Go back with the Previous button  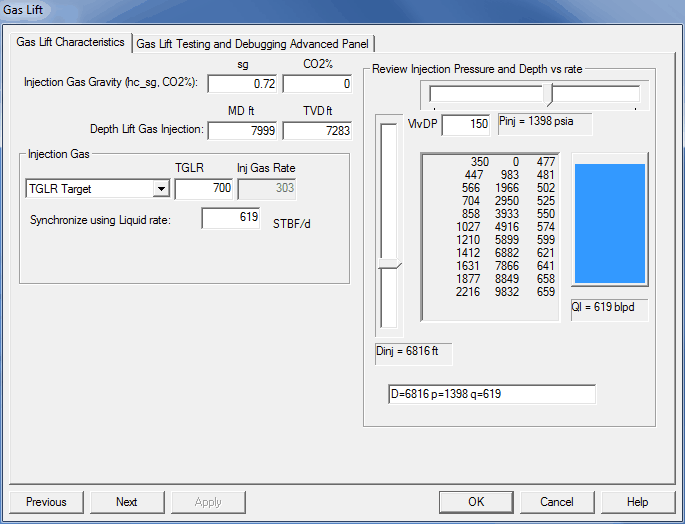pos(46,502)
